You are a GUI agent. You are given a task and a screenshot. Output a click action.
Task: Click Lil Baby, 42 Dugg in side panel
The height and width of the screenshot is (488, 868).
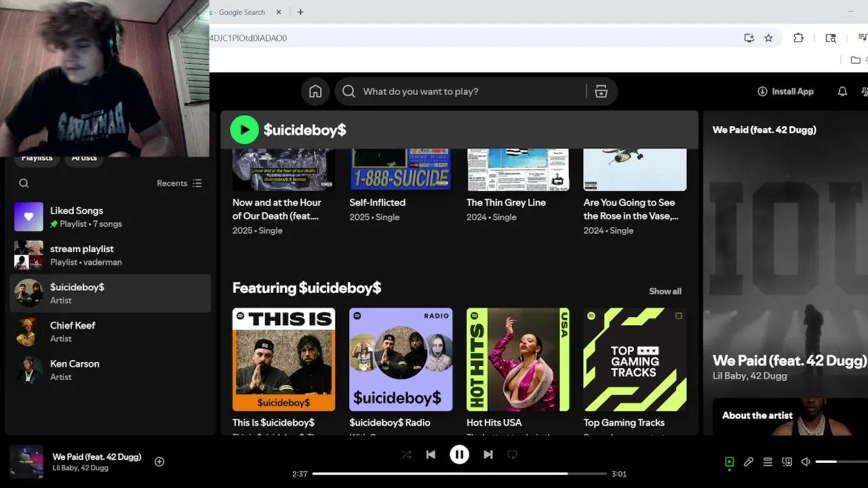coord(750,376)
